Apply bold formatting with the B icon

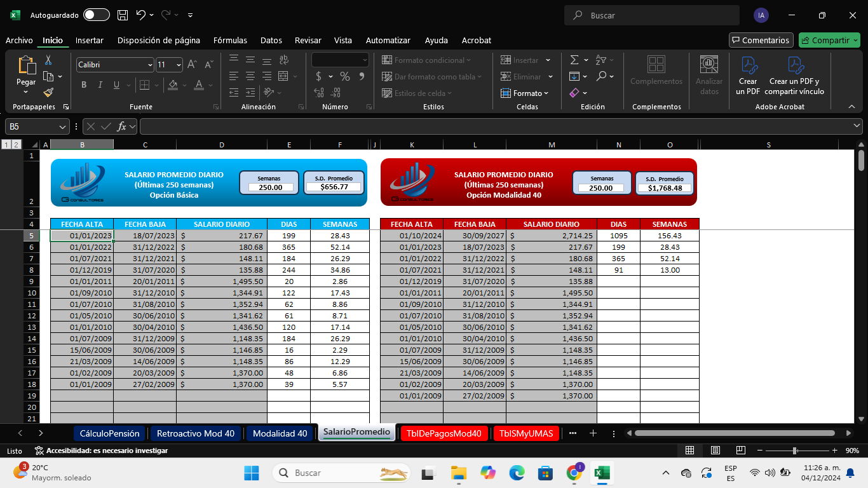[x=84, y=85]
